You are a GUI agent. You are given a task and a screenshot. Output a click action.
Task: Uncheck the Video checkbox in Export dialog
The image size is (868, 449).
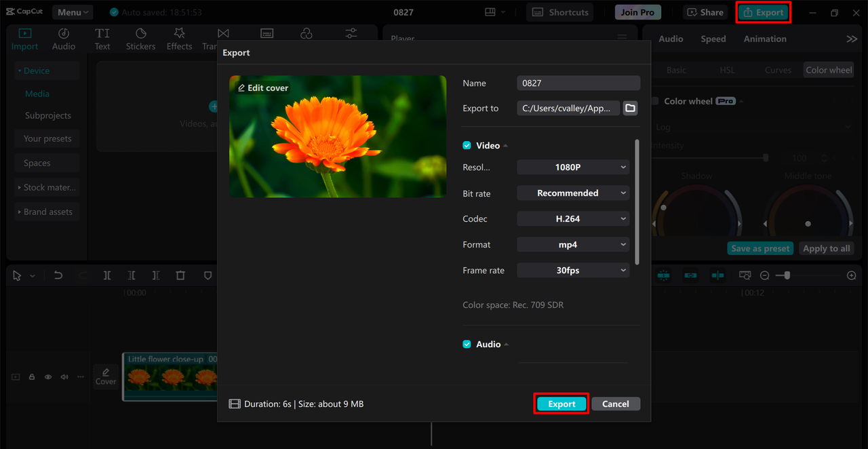pyautogui.click(x=467, y=146)
